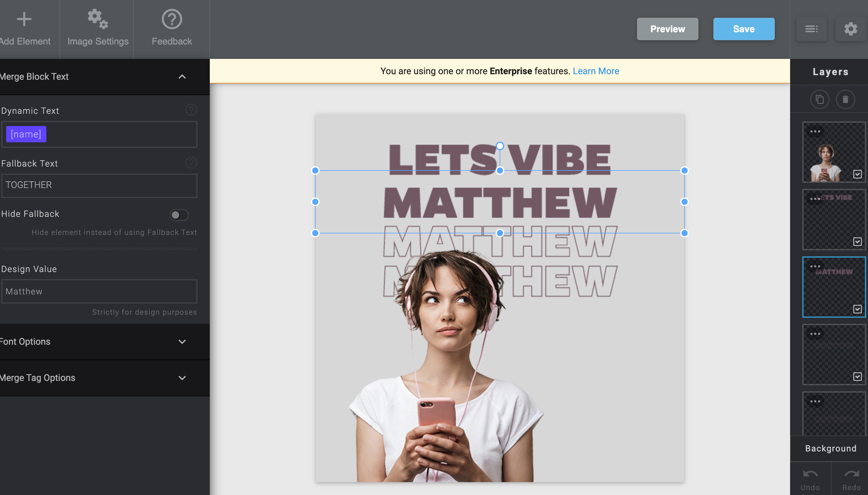Click the "Hide element instead of using Fallback Text" hint
This screenshot has height=495, width=868.
114,232
